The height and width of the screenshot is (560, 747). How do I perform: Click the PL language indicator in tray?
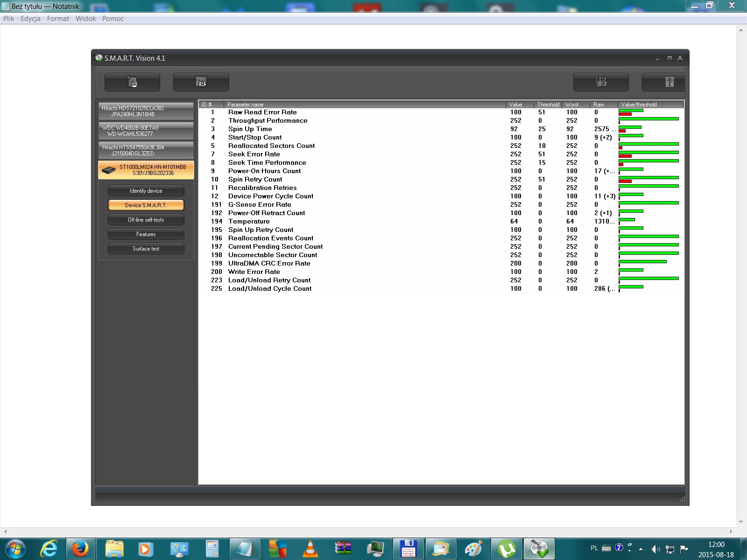(x=594, y=548)
